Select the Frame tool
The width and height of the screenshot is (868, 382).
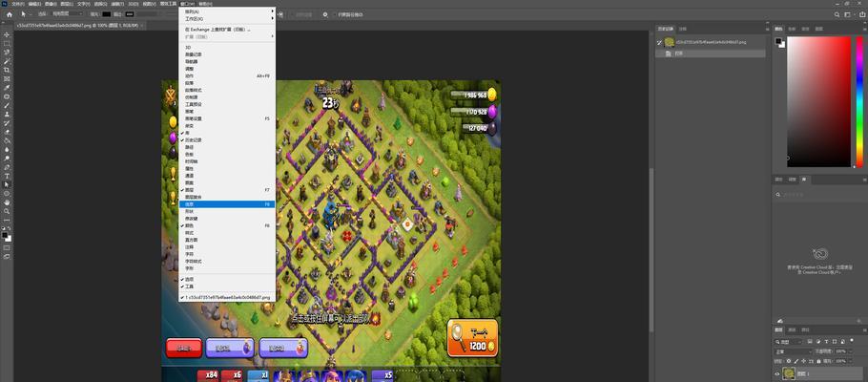[x=7, y=78]
